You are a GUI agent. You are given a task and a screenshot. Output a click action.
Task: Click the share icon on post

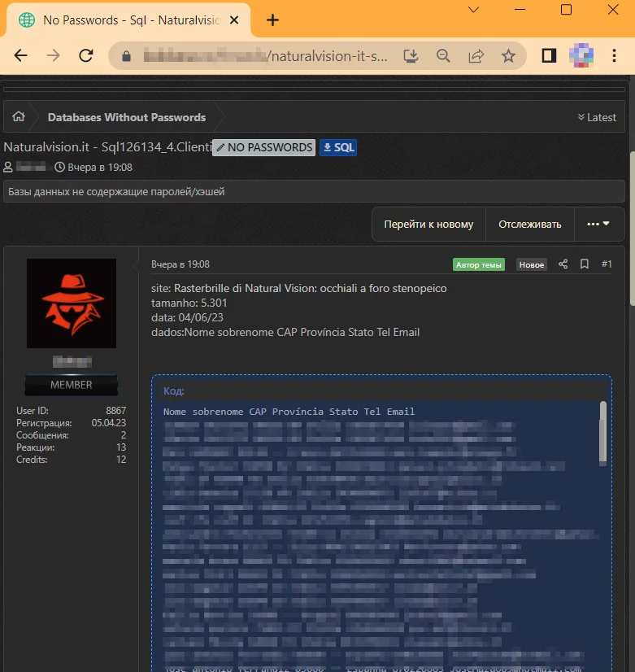click(563, 264)
